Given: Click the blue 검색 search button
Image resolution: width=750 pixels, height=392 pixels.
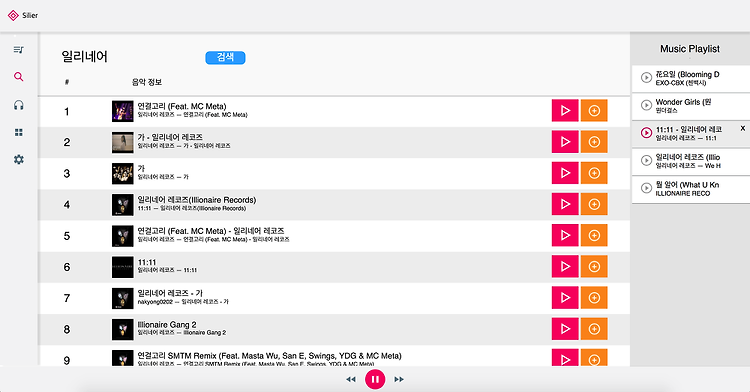Looking at the screenshot, I should coord(225,57).
